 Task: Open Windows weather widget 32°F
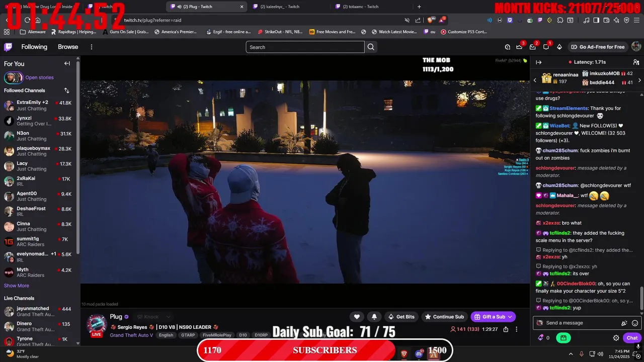22,353
